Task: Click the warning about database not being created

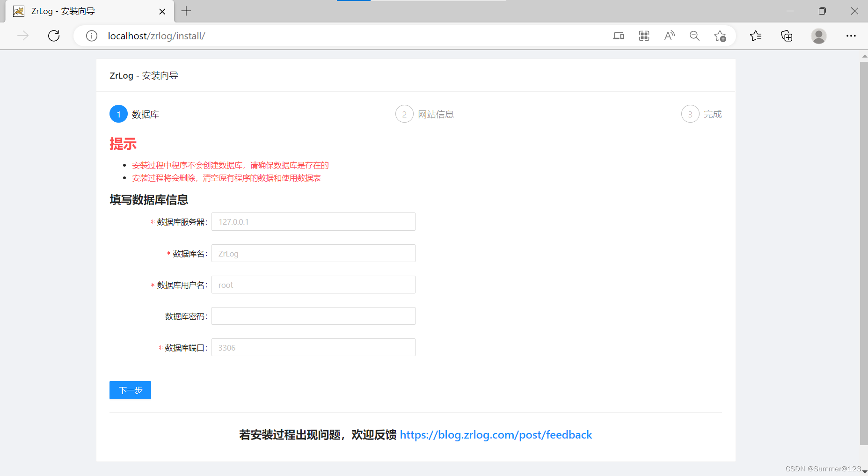Action: pos(230,165)
